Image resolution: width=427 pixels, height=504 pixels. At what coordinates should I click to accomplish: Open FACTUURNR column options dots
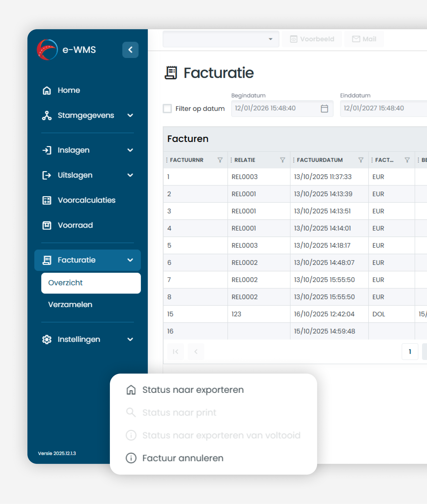tap(167, 160)
